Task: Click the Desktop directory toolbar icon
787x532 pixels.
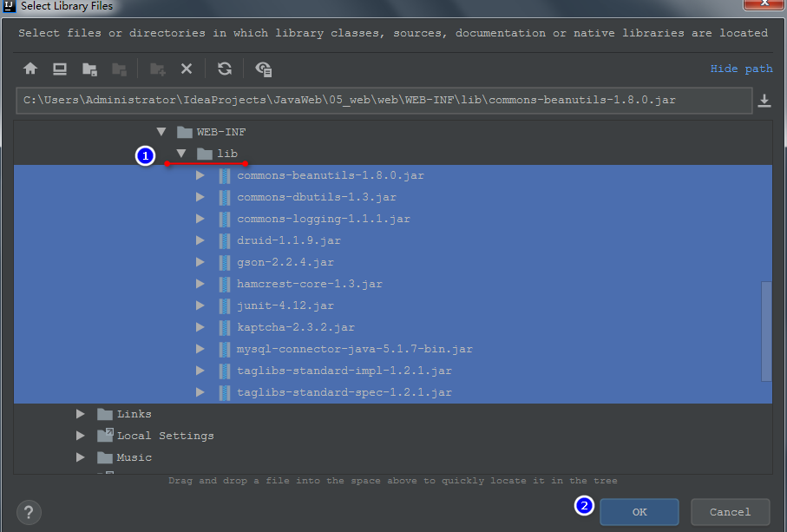Action: tap(60, 69)
